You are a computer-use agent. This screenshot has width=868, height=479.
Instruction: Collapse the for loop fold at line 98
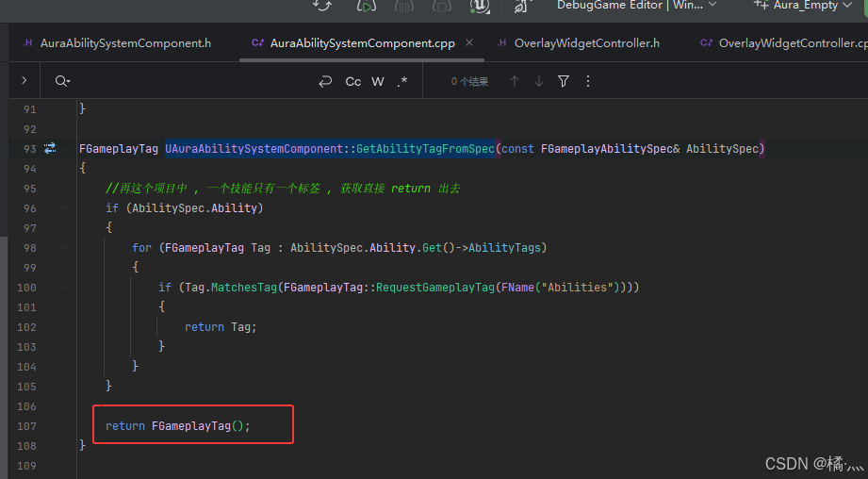tap(65, 248)
